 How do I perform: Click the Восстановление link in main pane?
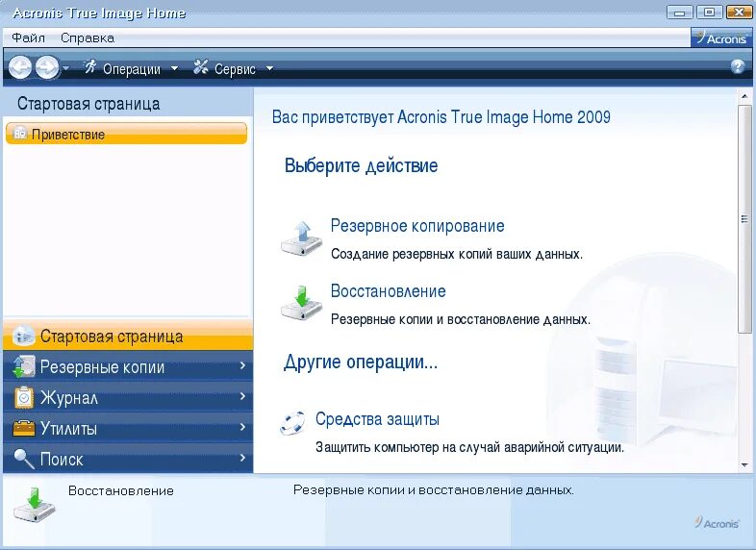point(389,291)
